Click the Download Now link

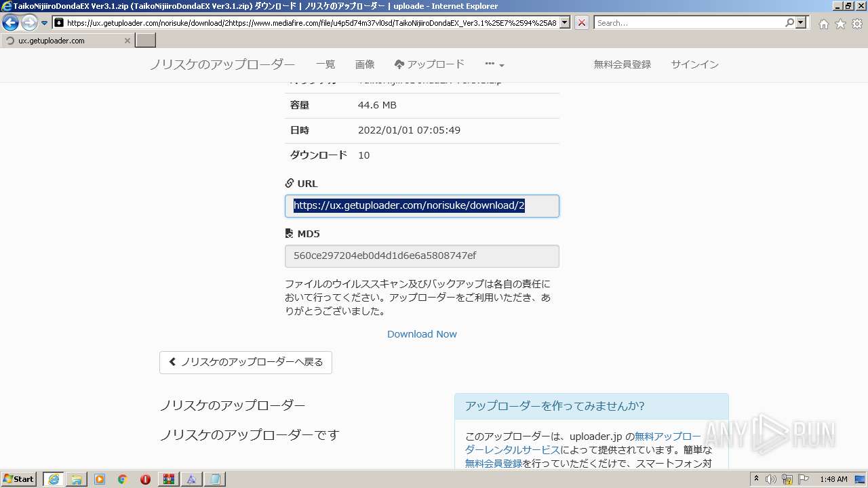point(422,334)
